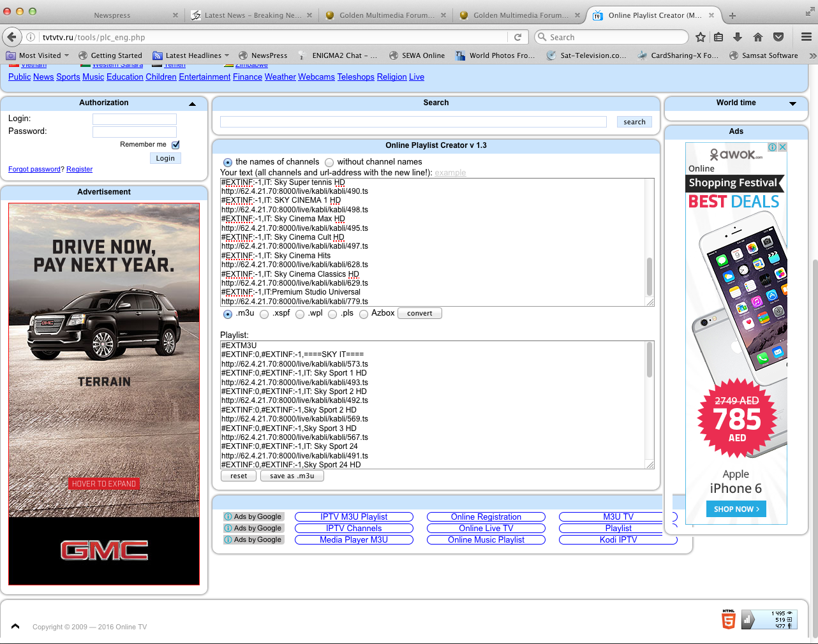Click the scroll-to-top arrow in footer
The height and width of the screenshot is (644, 818).
[15, 626]
